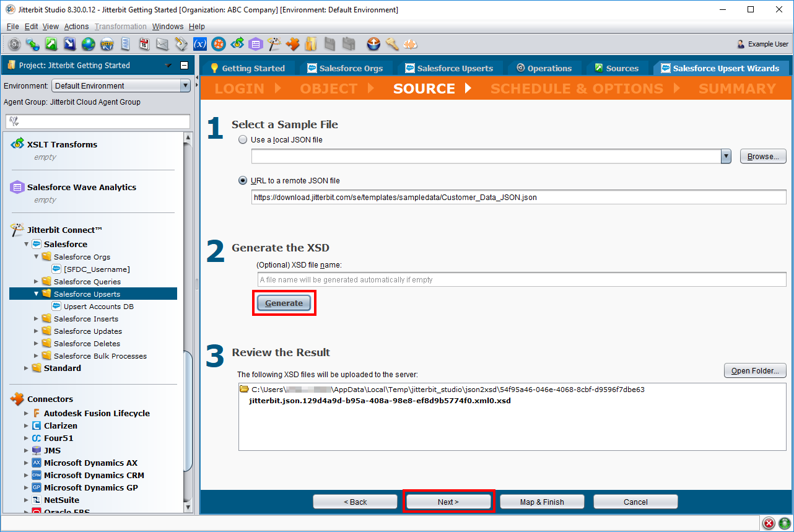Select the 'Use a local JSON file' radio button
This screenshot has height=532, width=794.
point(243,140)
